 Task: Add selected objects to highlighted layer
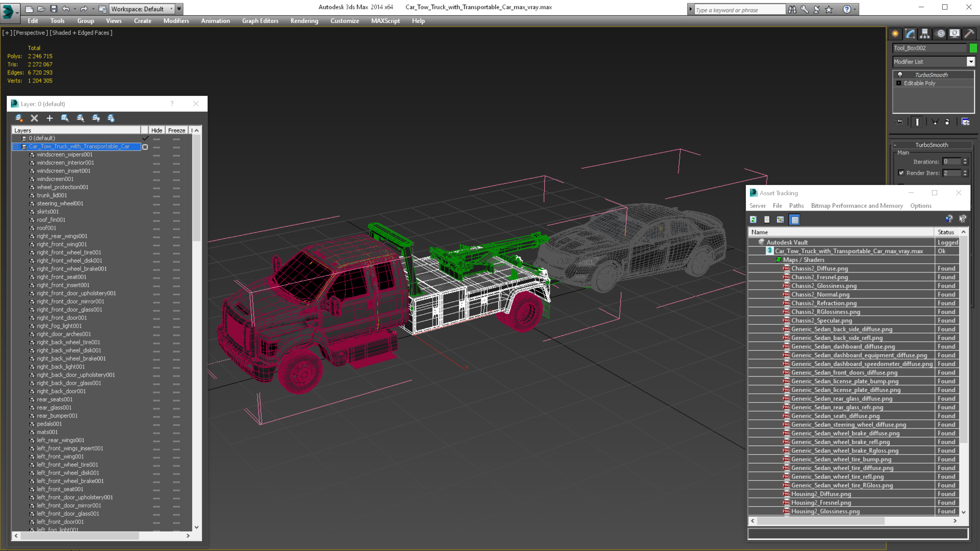(49, 118)
